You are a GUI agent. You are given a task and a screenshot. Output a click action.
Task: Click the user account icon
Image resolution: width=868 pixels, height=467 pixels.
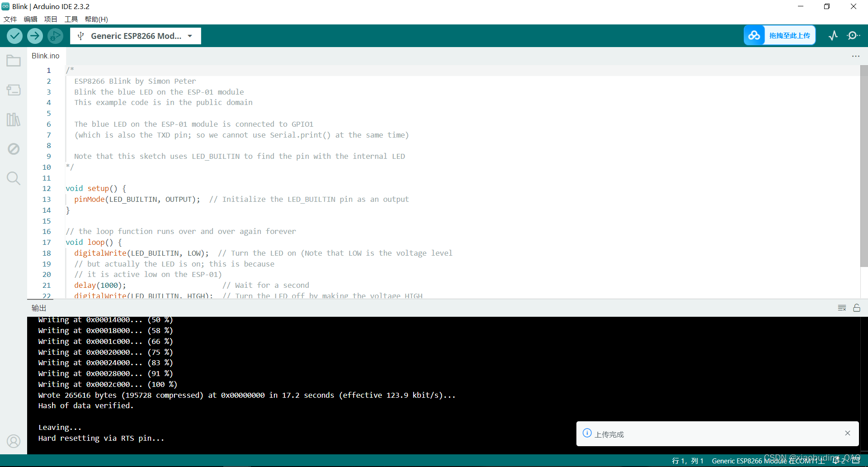[x=14, y=441]
